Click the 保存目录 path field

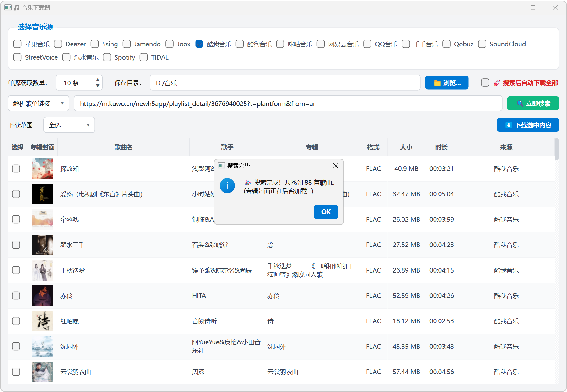(285, 83)
